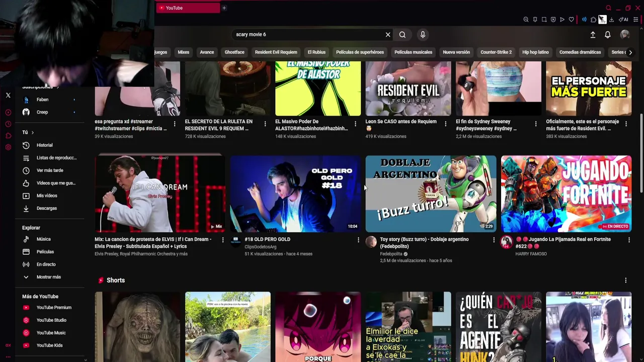Click the blue sound waves toolbar icon
644x362 pixels.
(x=584, y=20)
